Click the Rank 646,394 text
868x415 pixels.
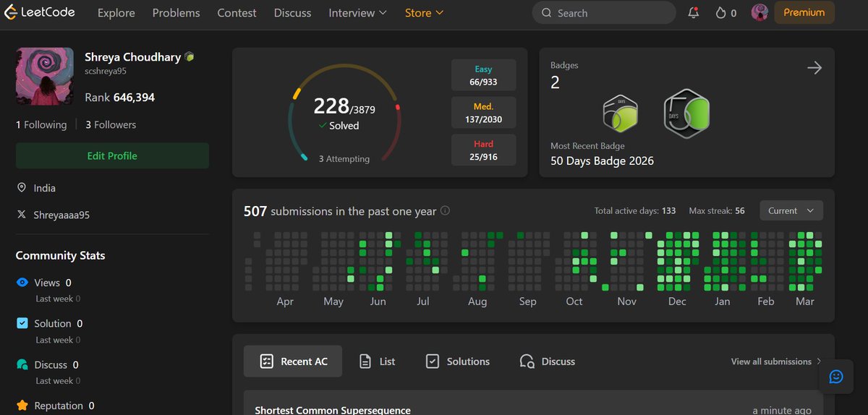click(119, 97)
